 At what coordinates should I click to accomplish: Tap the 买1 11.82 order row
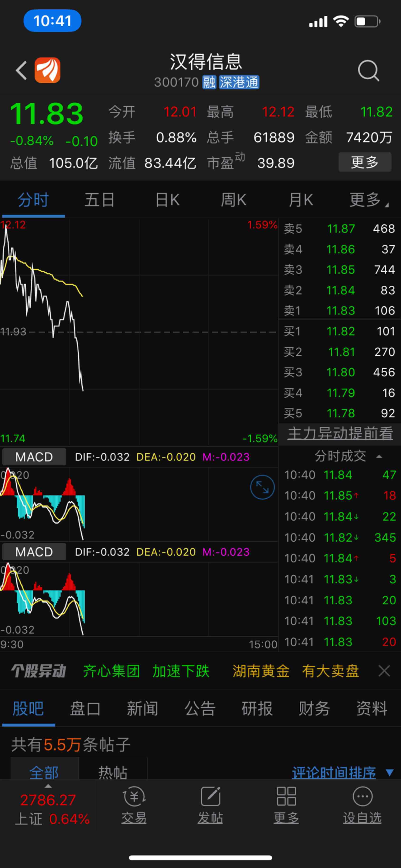click(x=339, y=331)
